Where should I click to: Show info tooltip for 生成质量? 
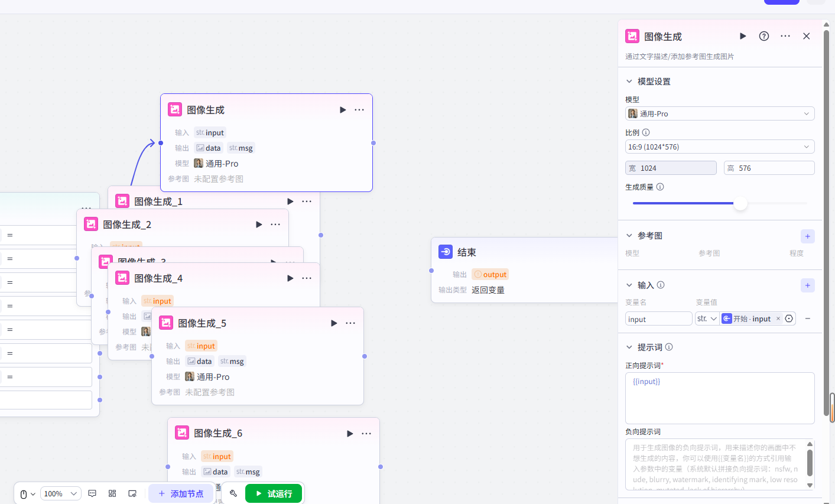[x=660, y=187]
